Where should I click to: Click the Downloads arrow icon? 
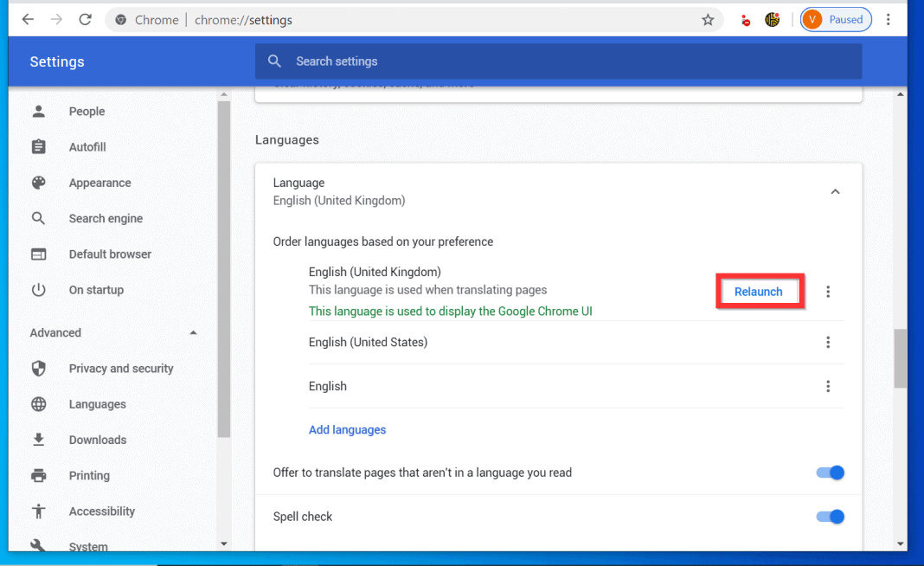[x=38, y=440]
